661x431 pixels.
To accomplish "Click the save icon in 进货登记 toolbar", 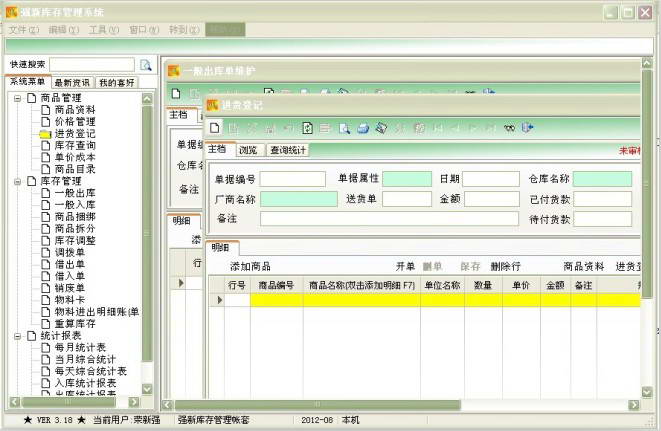I will tap(270, 128).
